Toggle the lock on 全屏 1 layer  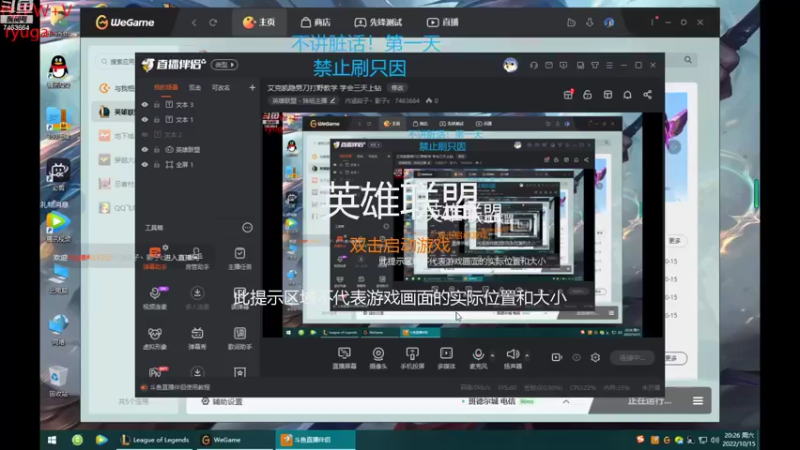[x=157, y=165]
